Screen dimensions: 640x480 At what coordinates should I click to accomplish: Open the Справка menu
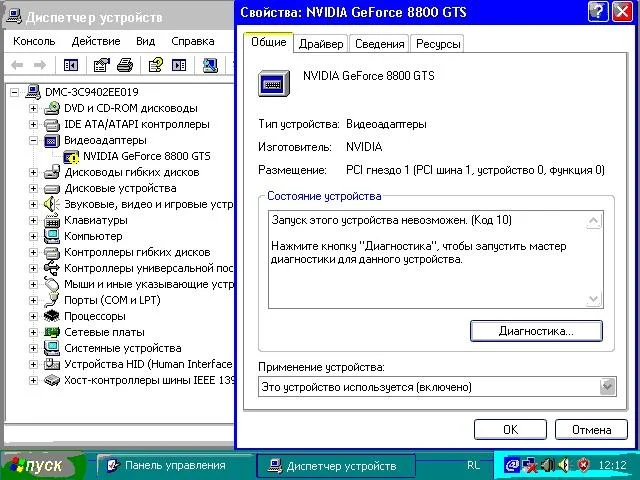tap(193, 41)
